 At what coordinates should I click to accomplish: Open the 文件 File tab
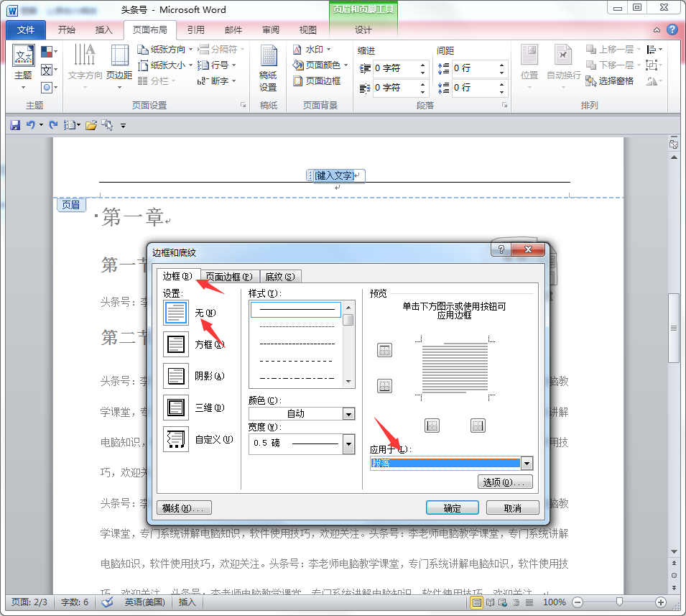(x=26, y=29)
